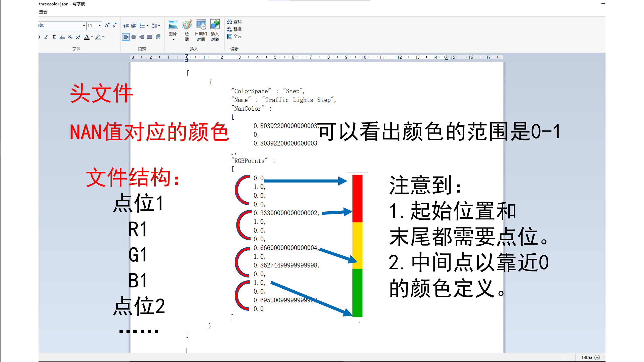Image resolution: width=644 pixels, height=362 pixels.
Task: Click the zoom out minus button
Action: 597,357
